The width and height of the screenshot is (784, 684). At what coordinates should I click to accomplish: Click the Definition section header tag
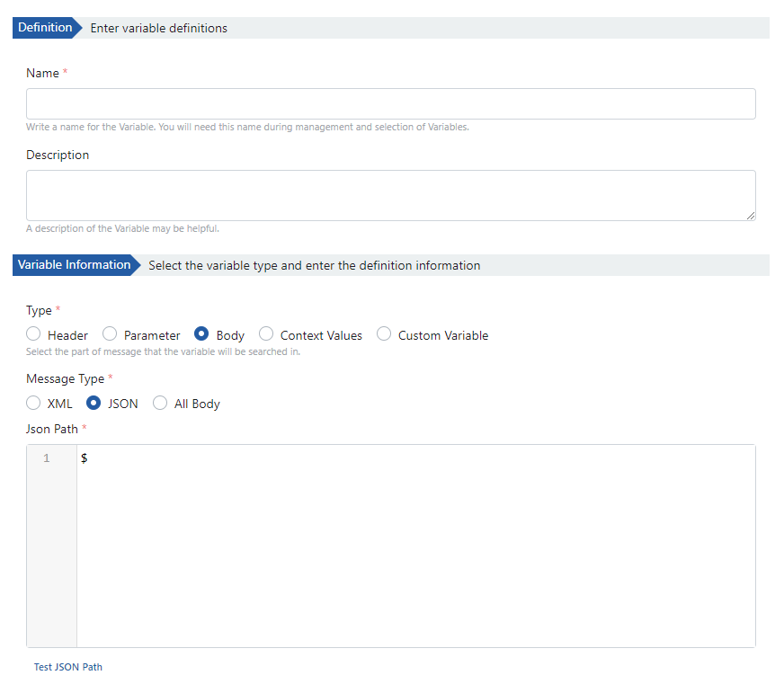45,28
